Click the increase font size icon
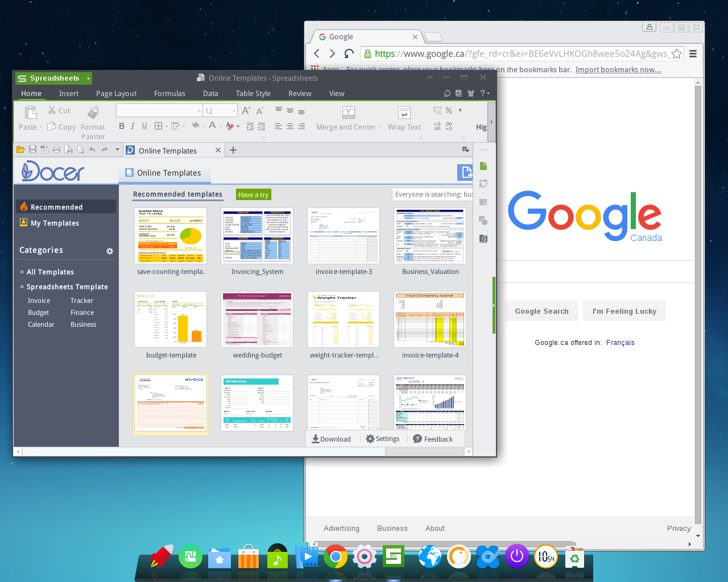Viewport: 728px width, 582px height. [x=246, y=111]
